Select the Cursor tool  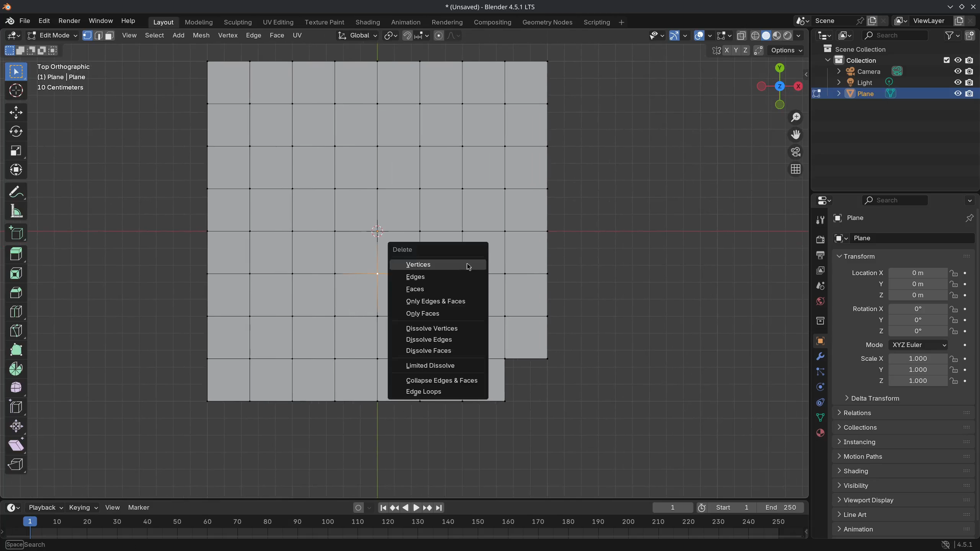(x=16, y=90)
